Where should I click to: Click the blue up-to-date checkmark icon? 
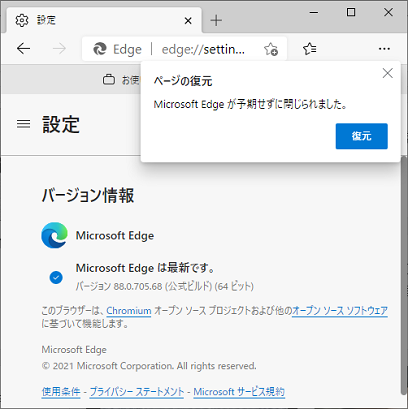56,277
